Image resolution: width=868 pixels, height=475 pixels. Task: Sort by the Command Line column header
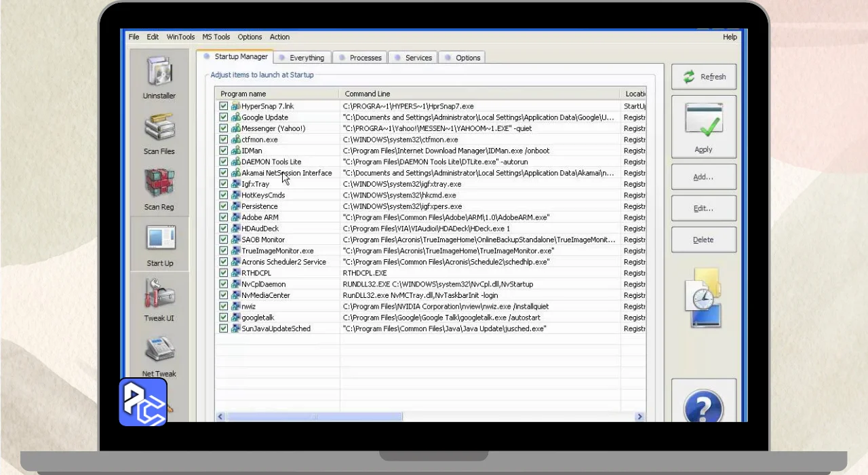coord(479,94)
